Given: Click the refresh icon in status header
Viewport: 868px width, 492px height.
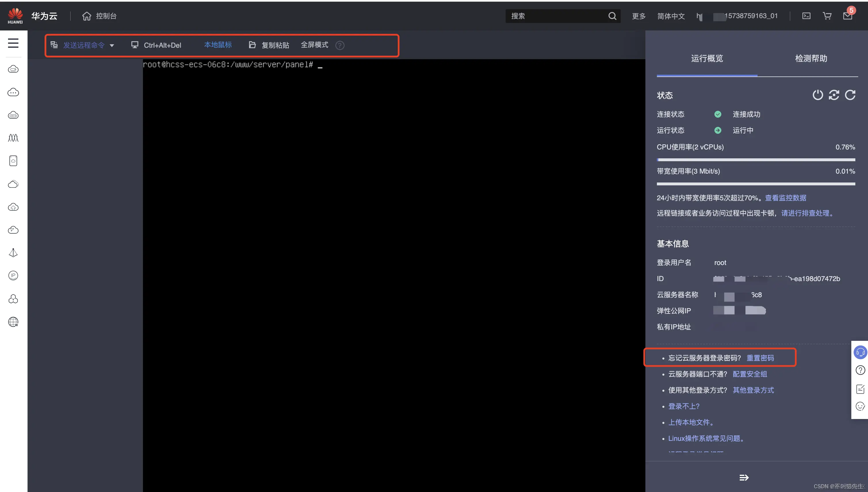Looking at the screenshot, I should [850, 95].
